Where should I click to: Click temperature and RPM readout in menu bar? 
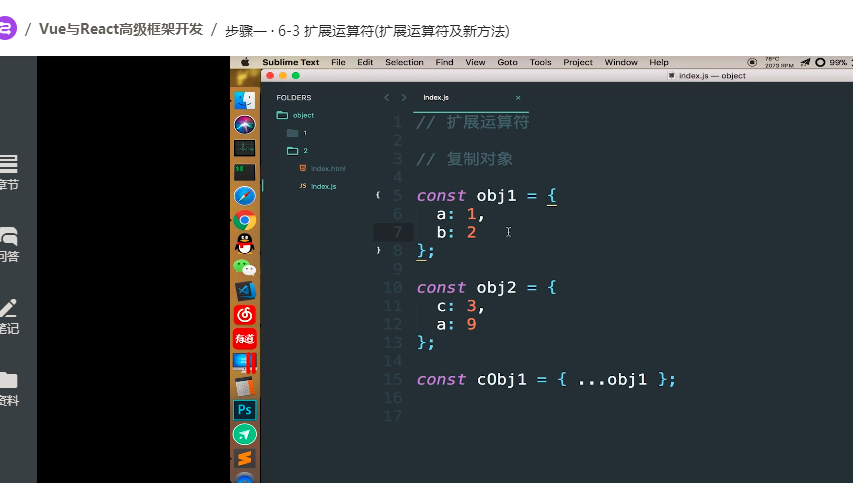779,62
